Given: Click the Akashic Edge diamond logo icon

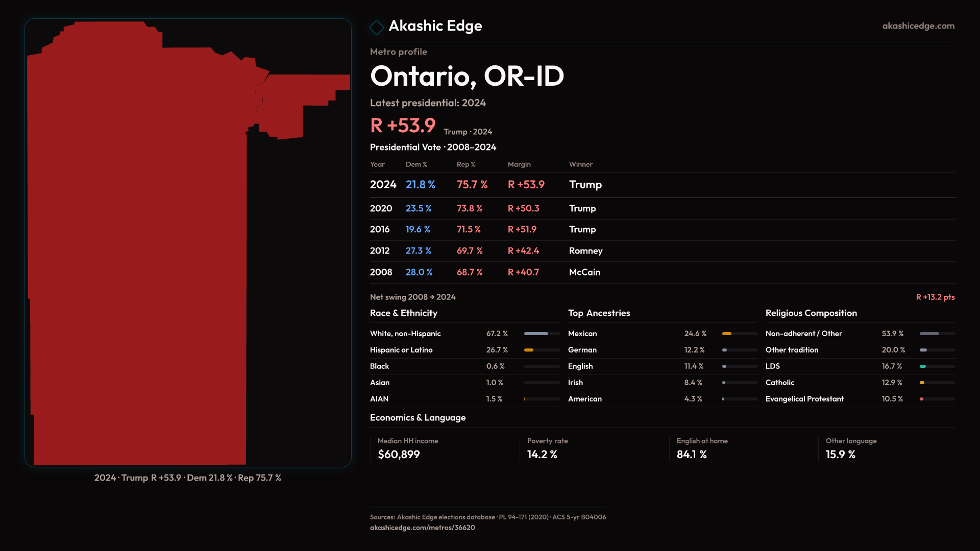Looking at the screenshot, I should [377, 27].
